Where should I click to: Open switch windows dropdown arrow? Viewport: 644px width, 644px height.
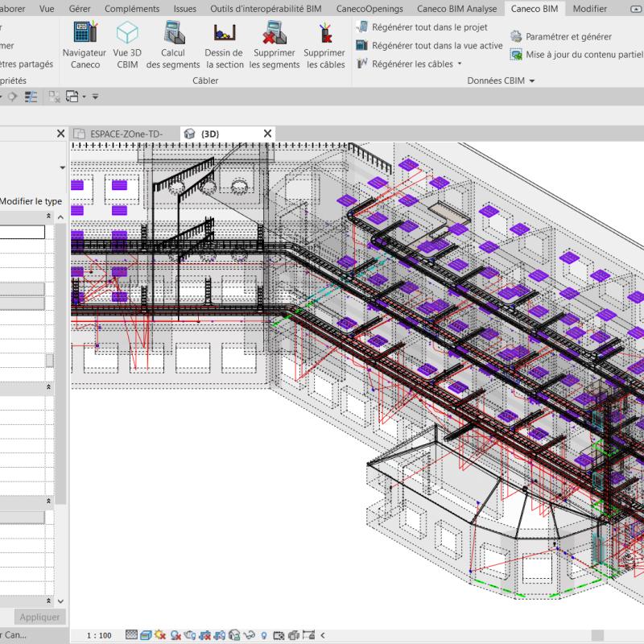[85, 97]
